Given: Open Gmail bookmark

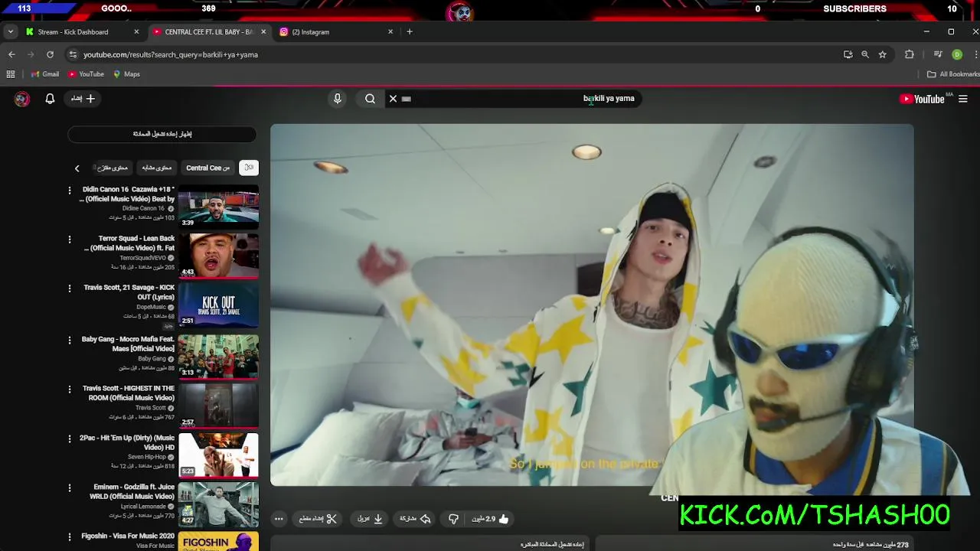Looking at the screenshot, I should 45,74.
